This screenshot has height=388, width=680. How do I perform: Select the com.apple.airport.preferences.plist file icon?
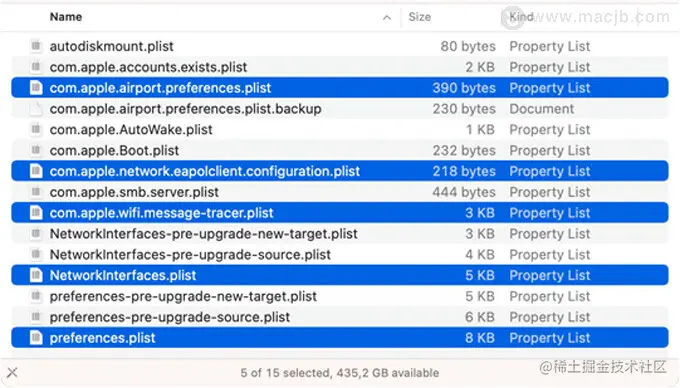(x=36, y=88)
